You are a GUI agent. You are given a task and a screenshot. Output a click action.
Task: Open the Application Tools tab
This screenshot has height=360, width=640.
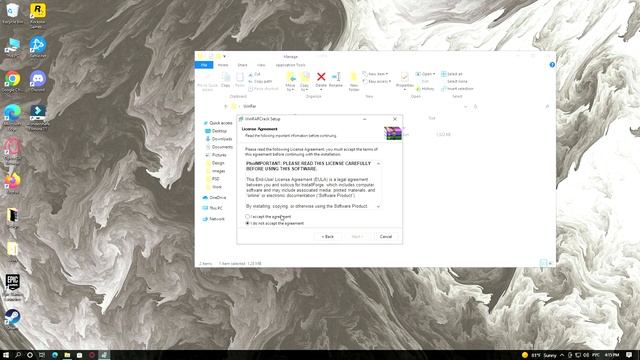click(x=291, y=65)
